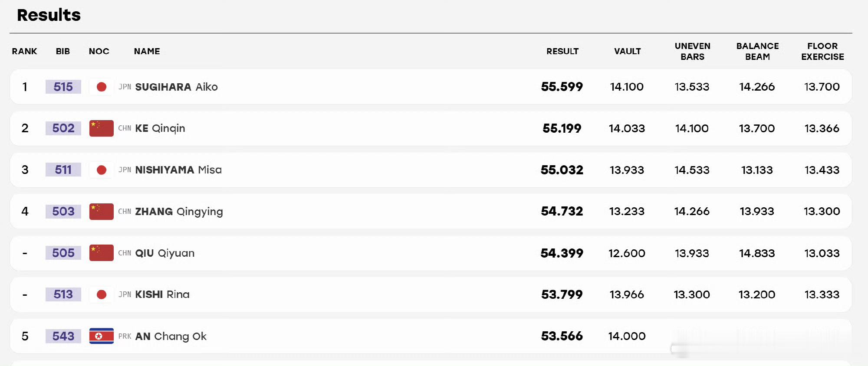Click NISHIYAMA Misa total score 55.032
Screen dimensions: 868x366
coord(562,170)
